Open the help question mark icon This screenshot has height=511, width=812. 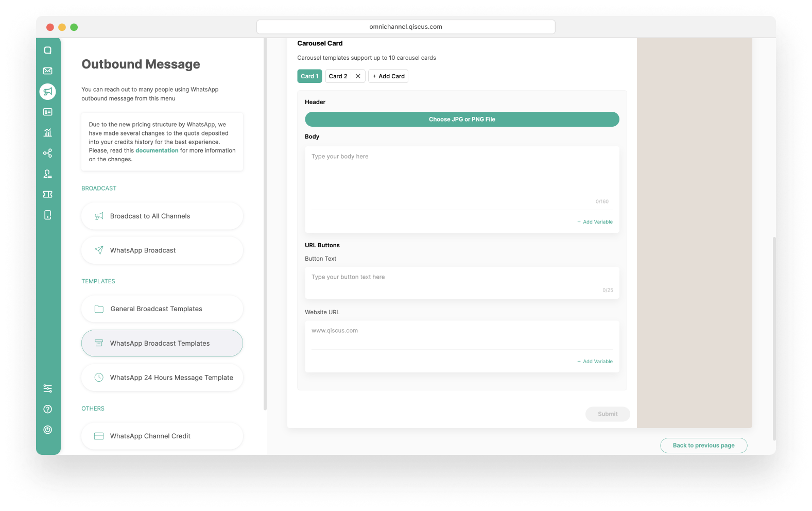coord(47,409)
